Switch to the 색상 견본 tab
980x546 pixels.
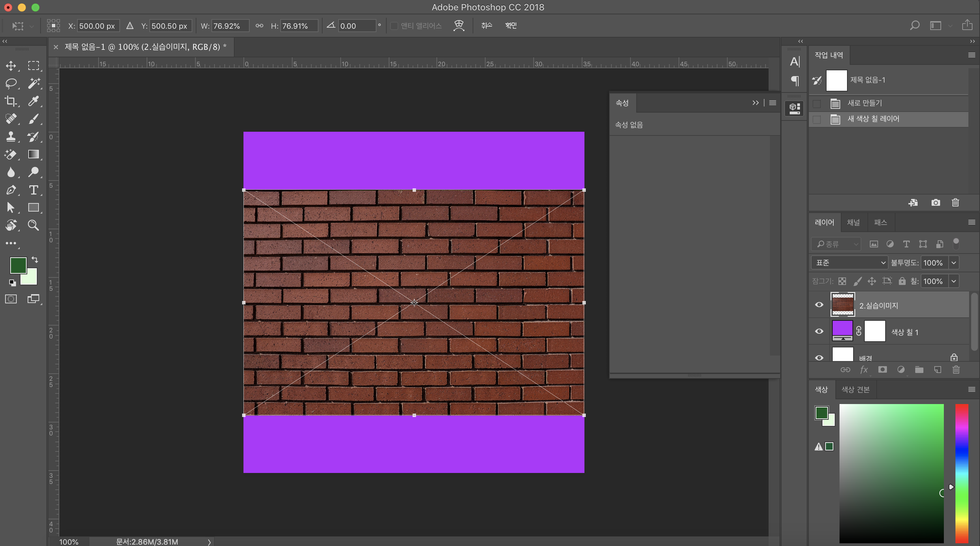click(x=856, y=389)
